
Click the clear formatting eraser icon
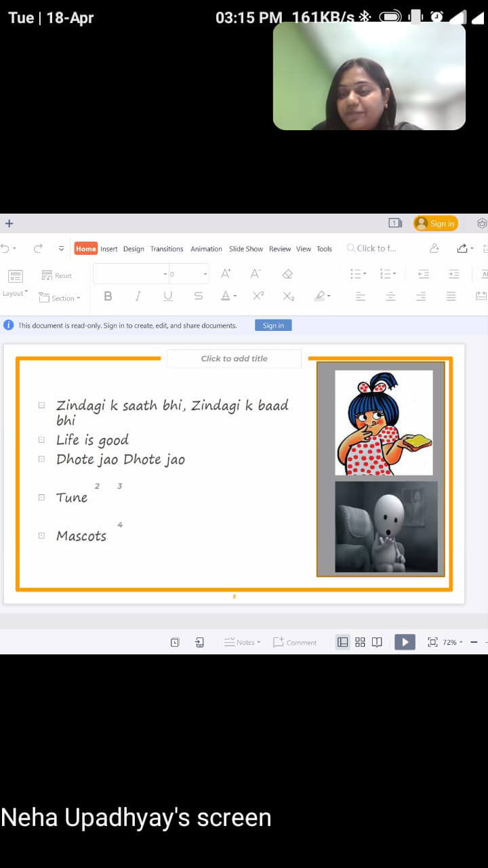(x=287, y=274)
